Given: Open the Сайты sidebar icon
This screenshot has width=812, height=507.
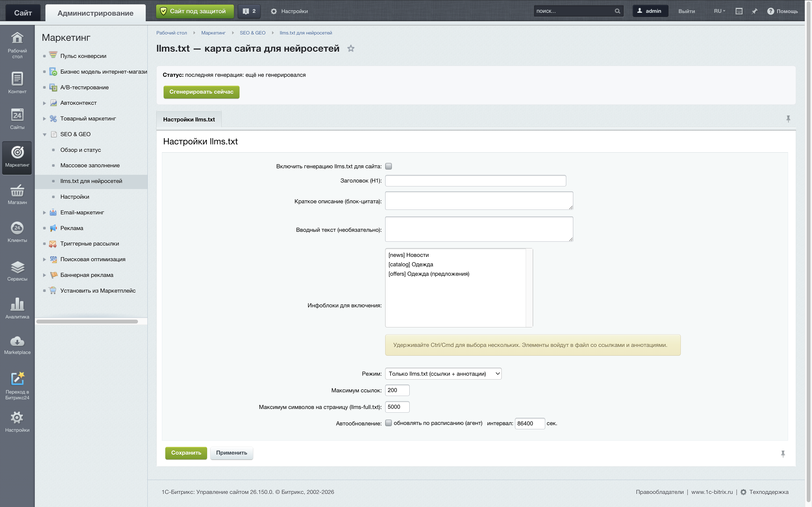Looking at the screenshot, I should 17,115.
